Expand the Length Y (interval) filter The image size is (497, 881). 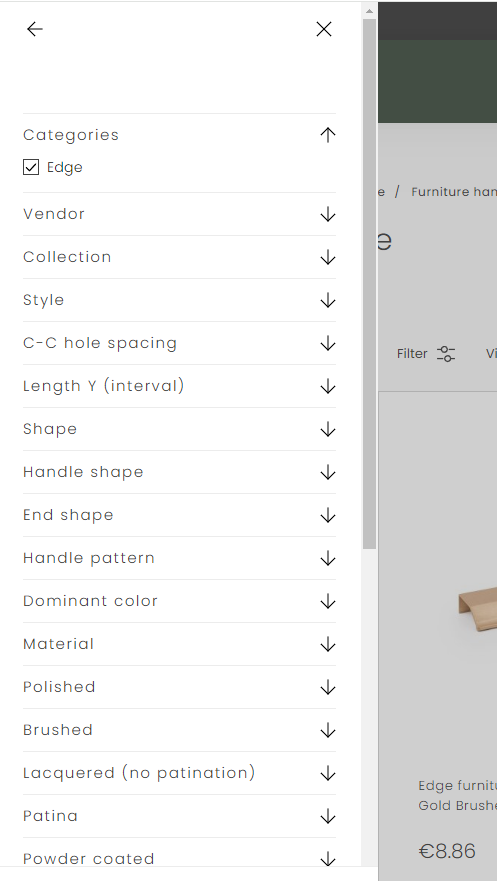point(179,387)
